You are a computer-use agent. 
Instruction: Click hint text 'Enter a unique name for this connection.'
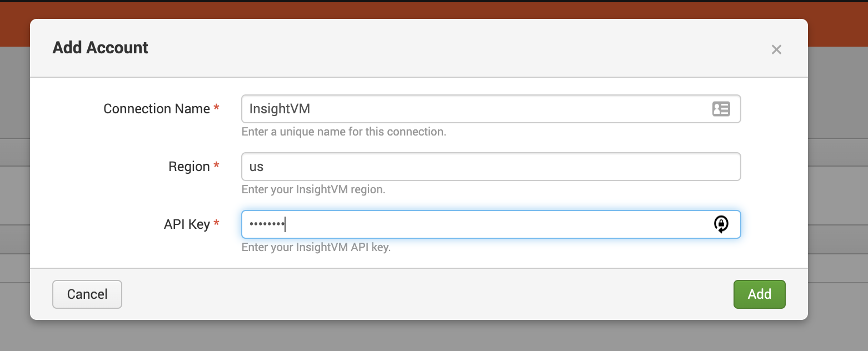pos(344,132)
